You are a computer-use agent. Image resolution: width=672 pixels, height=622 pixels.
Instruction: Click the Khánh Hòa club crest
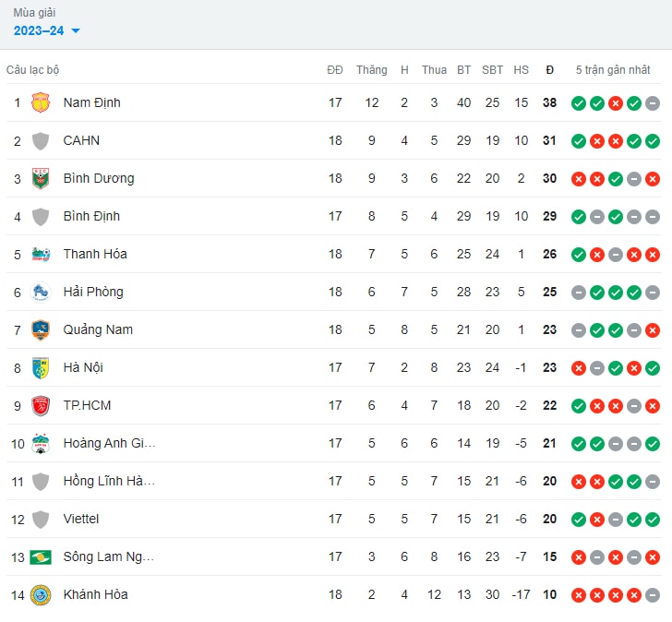point(41,594)
